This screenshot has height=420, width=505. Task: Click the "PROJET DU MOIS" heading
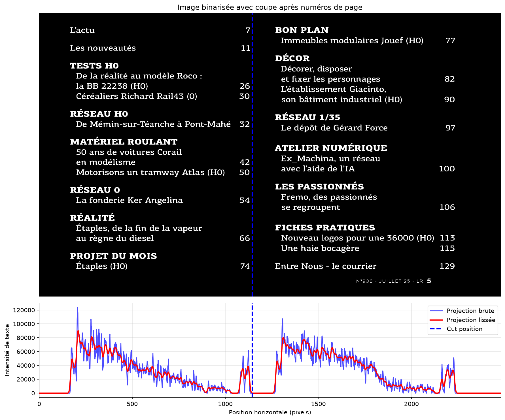[x=113, y=256]
